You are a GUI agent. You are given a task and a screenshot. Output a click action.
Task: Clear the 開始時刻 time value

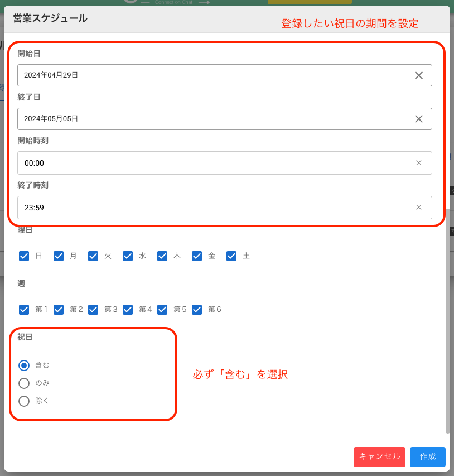419,162
